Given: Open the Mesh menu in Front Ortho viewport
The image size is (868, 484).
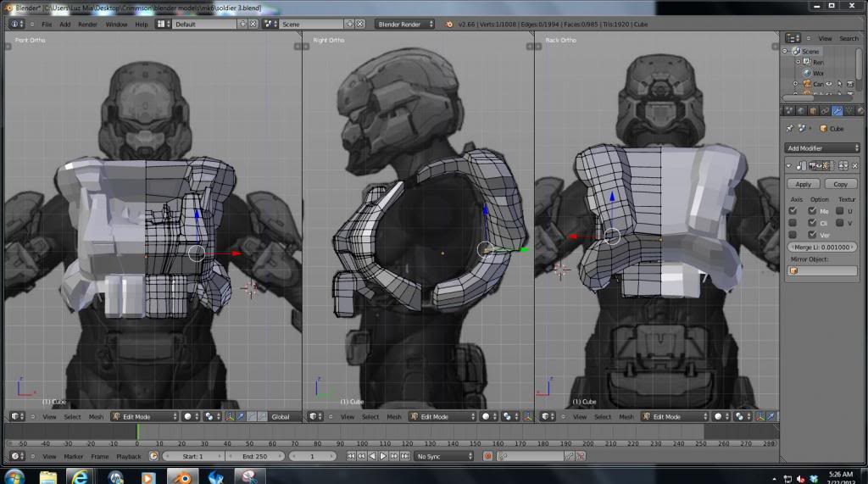Looking at the screenshot, I should pyautogui.click(x=96, y=416).
